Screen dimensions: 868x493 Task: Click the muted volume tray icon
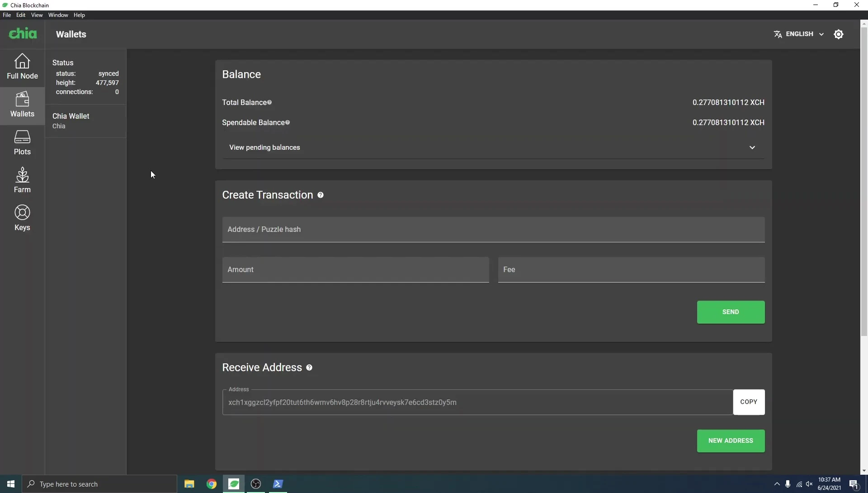click(809, 484)
